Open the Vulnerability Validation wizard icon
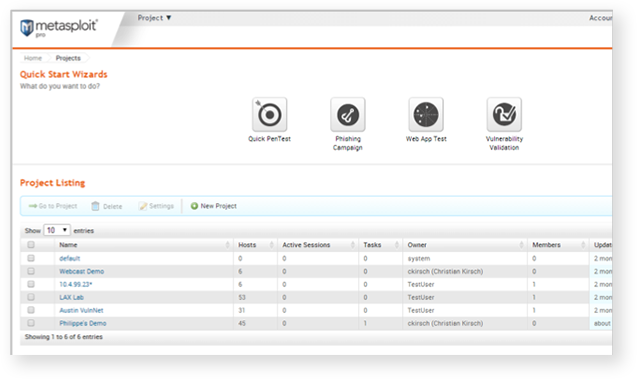 pos(504,114)
